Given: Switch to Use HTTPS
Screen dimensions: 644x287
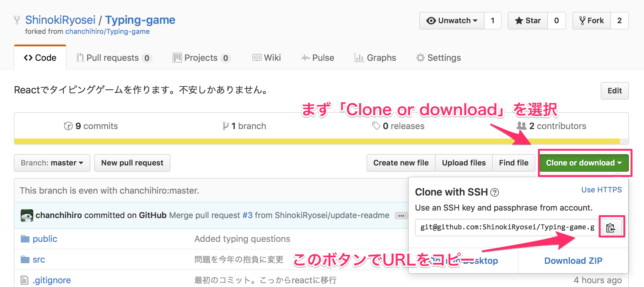Looking at the screenshot, I should click(x=601, y=190).
